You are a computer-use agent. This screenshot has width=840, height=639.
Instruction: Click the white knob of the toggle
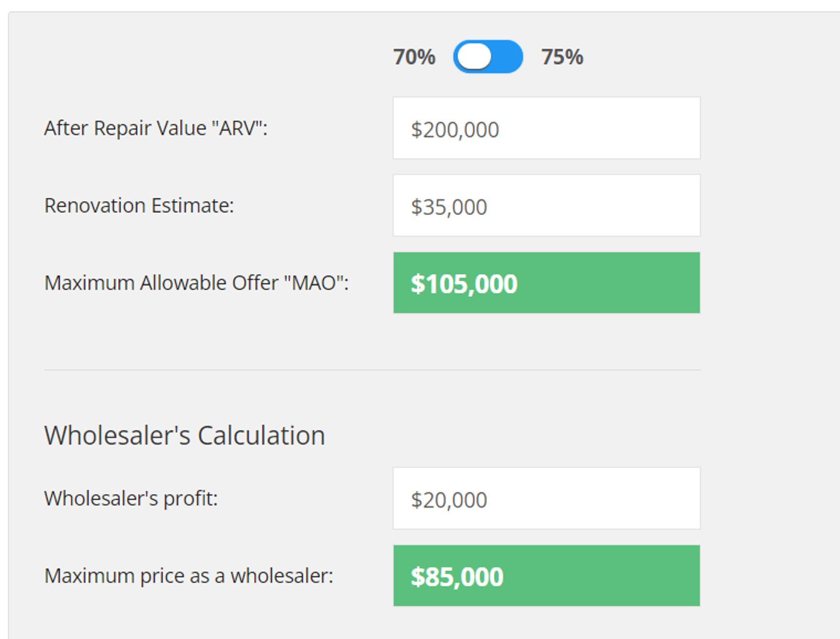(x=474, y=57)
